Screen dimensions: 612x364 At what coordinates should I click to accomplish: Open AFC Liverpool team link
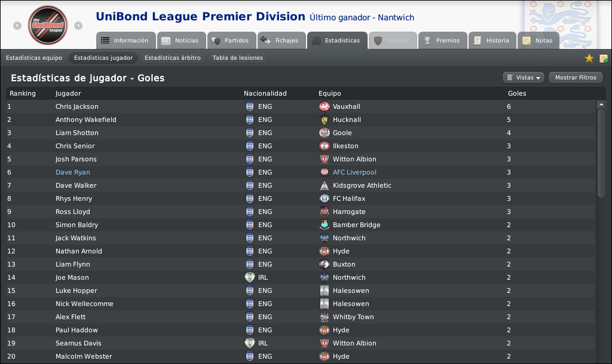click(x=354, y=172)
